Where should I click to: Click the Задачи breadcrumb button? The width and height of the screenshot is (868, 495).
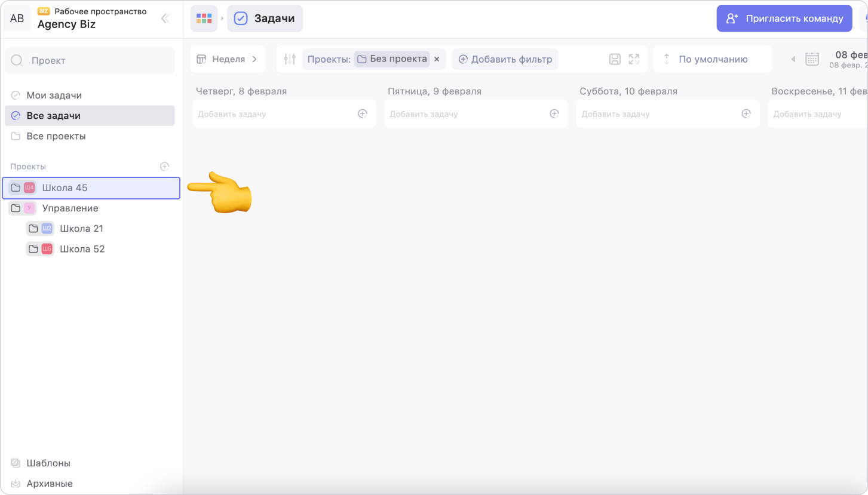point(265,19)
